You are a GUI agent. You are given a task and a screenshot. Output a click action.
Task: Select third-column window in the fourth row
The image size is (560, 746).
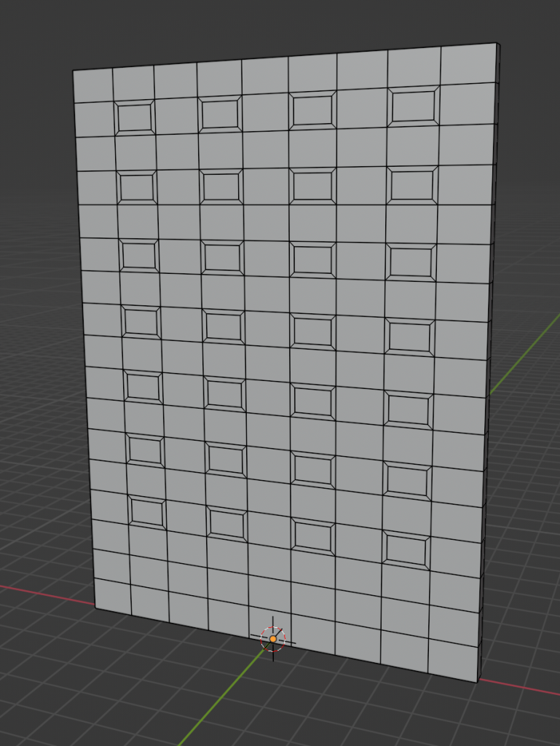[312, 331]
